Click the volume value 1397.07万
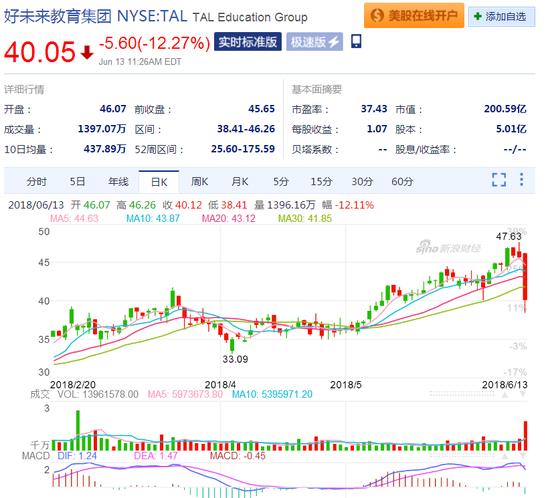Screen dimensions: 550x498 [102, 129]
